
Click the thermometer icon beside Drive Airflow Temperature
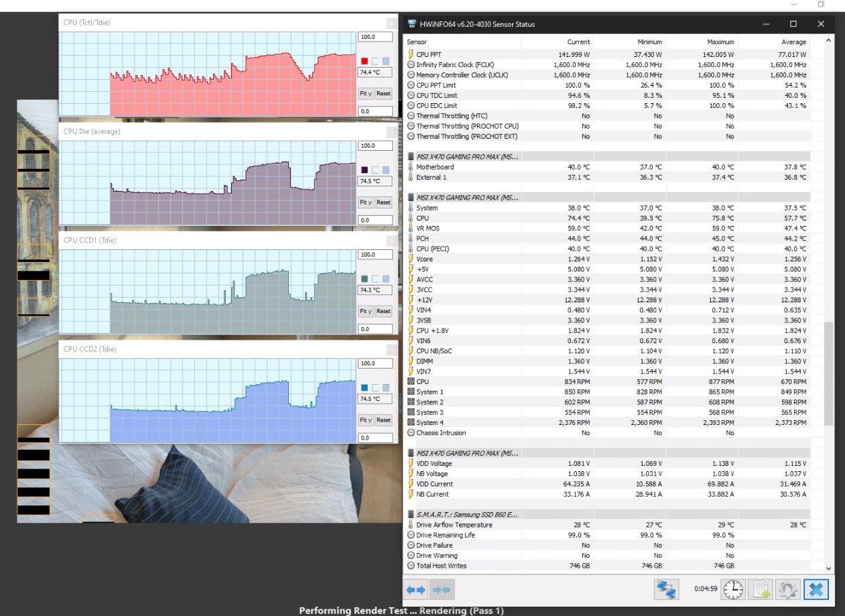pos(411,525)
